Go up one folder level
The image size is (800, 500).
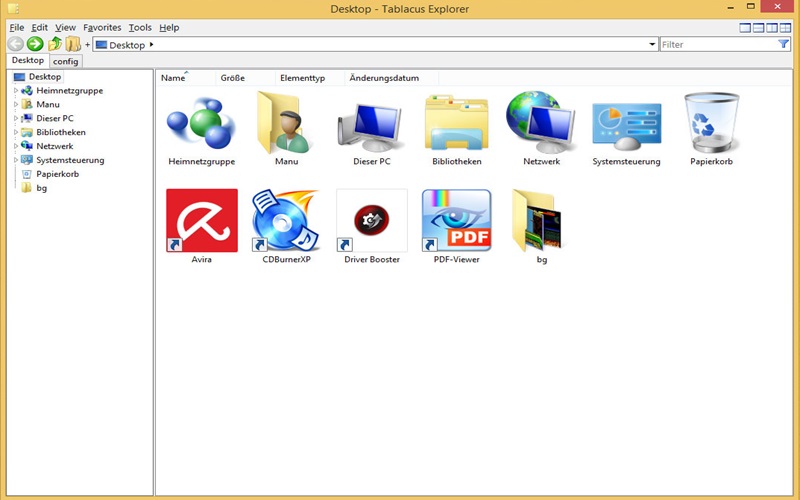(x=55, y=44)
